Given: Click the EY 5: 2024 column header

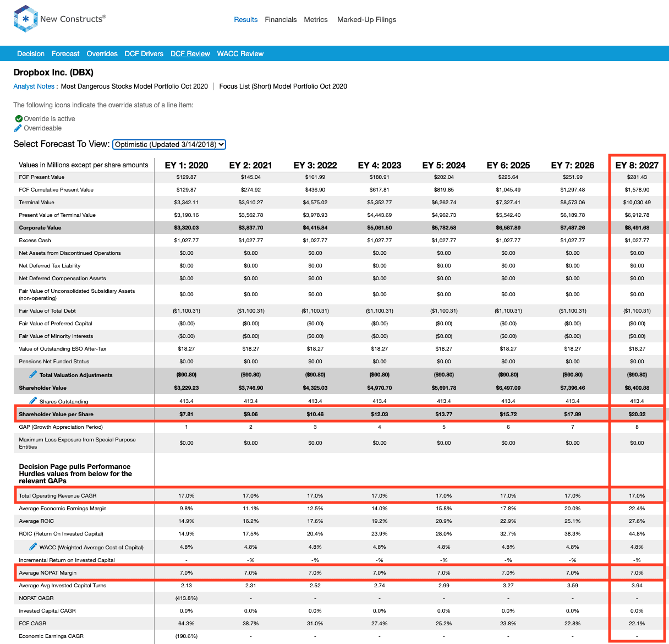Looking at the screenshot, I should (444, 165).
